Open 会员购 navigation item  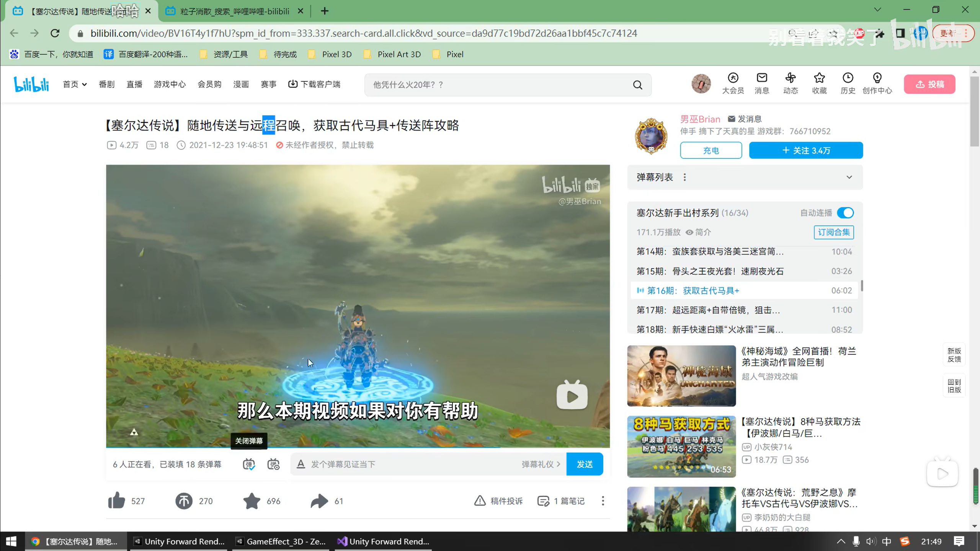209,84
